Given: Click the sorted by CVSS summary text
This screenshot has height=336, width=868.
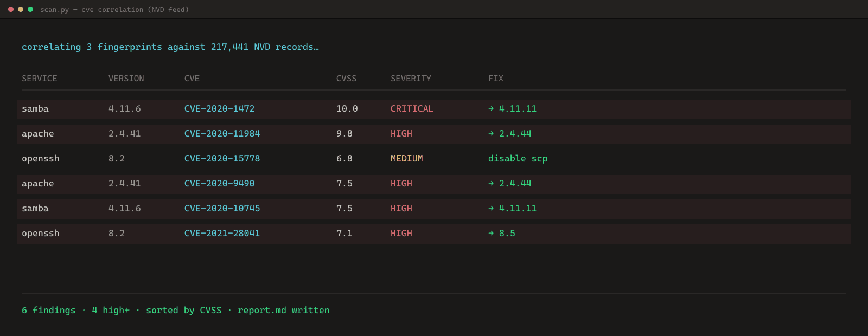Looking at the screenshot, I should click(x=184, y=311).
